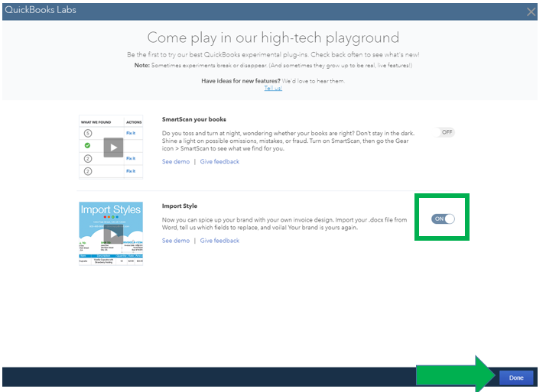This screenshot has height=392, width=546.
Task: Open Give feedback link under SmartScan
Action: 219,161
